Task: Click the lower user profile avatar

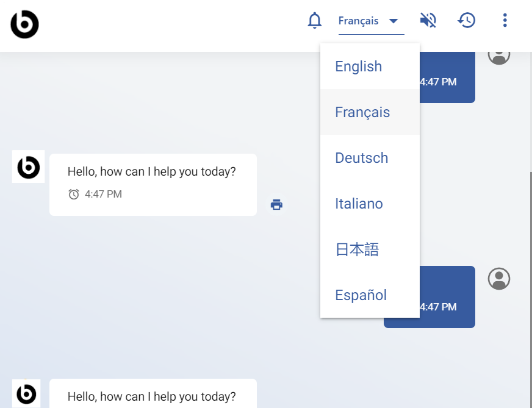Action: pos(499,279)
